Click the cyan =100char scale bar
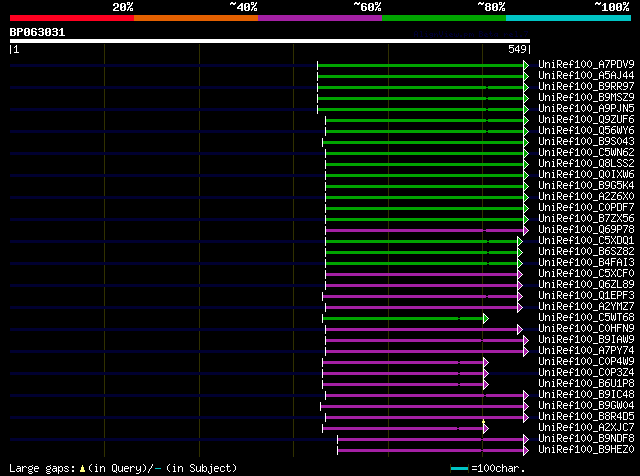The image size is (640, 476). coord(459,468)
